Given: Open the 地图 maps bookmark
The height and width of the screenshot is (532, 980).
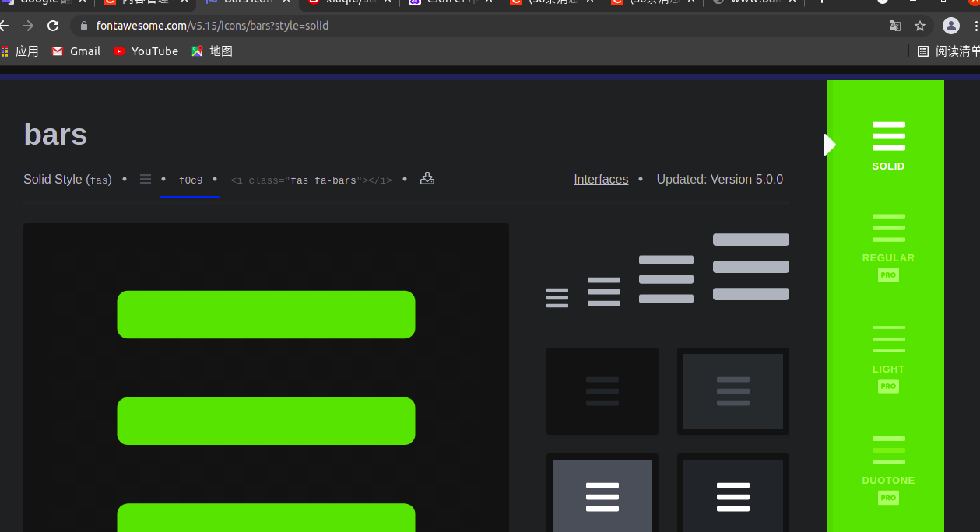Looking at the screenshot, I should (213, 51).
